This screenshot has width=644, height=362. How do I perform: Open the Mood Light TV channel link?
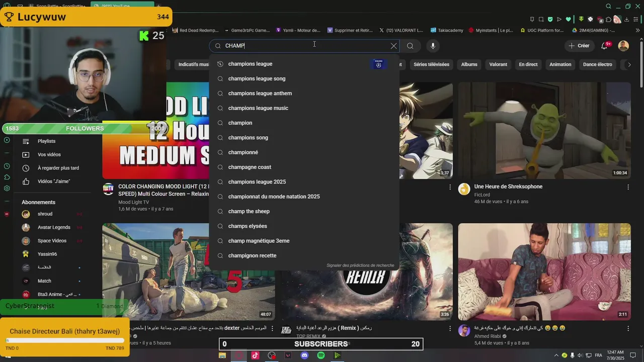pos(133,202)
